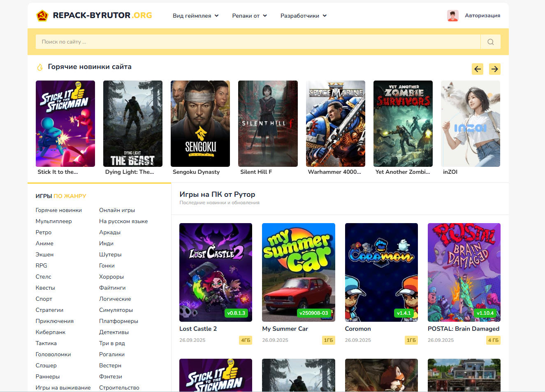Image resolution: width=545 pixels, height=392 pixels.
Task: Select the Мультиплеер genre
Action: [x=54, y=221]
